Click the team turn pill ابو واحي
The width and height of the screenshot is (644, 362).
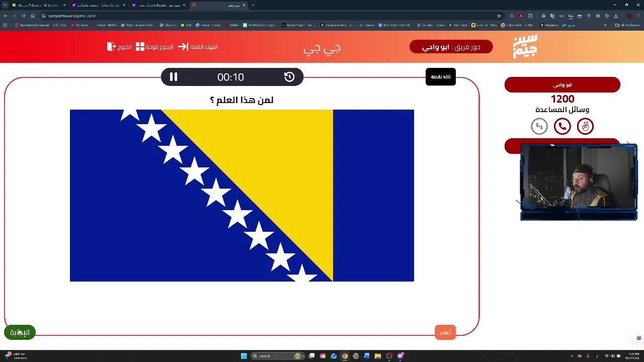pyautogui.click(x=451, y=47)
